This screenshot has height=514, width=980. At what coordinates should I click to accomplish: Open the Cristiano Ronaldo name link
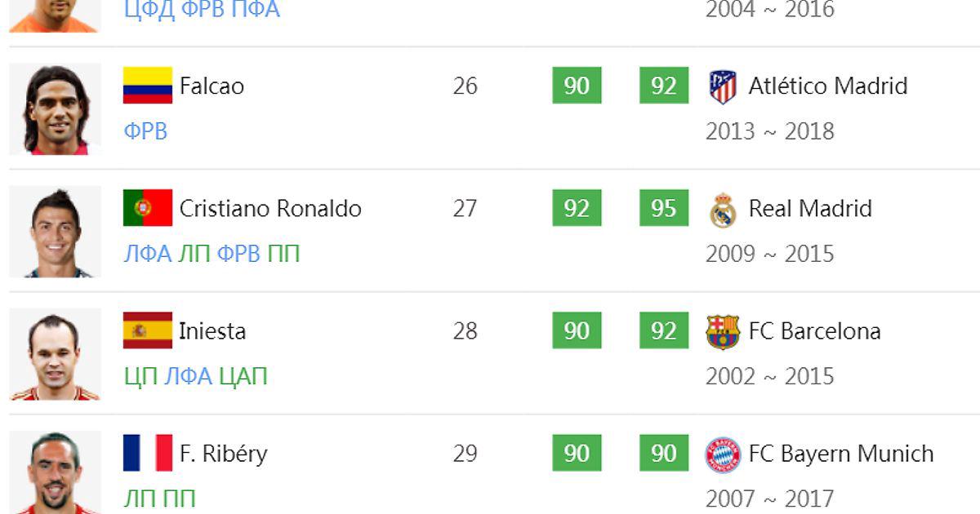[270, 208]
